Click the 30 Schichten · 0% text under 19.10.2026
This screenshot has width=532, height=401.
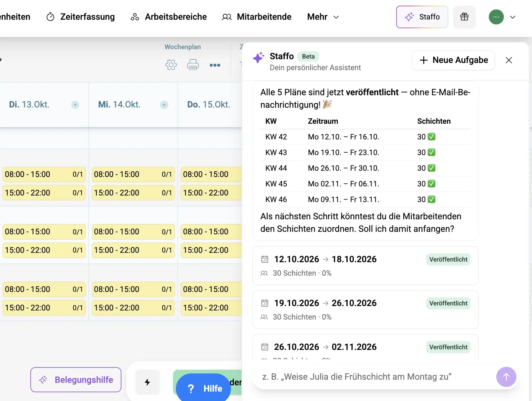[x=302, y=317]
